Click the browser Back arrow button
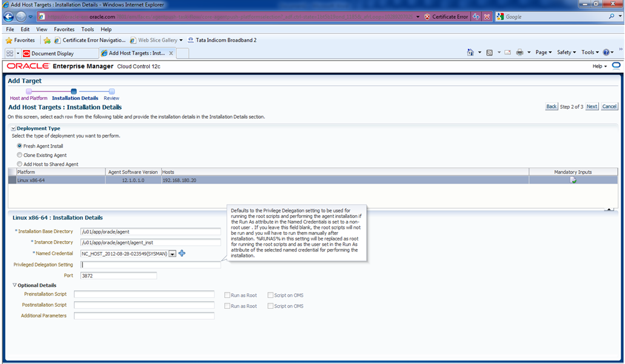Screen dimensions: 625x364 [x=10, y=16]
